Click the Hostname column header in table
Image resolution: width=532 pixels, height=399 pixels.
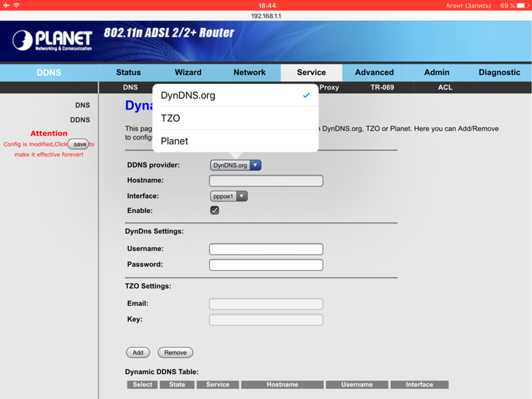(x=282, y=384)
